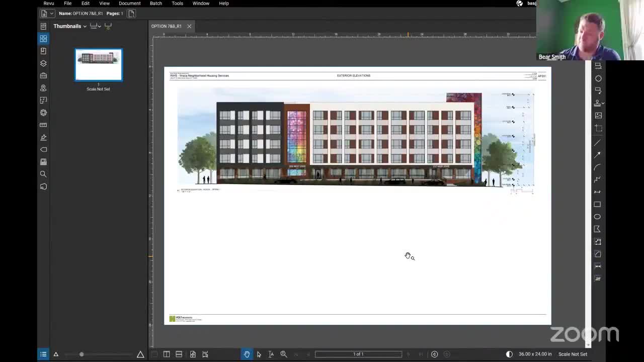Activate the Select arrow cursor tool
The height and width of the screenshot is (362, 644).
(x=259, y=354)
